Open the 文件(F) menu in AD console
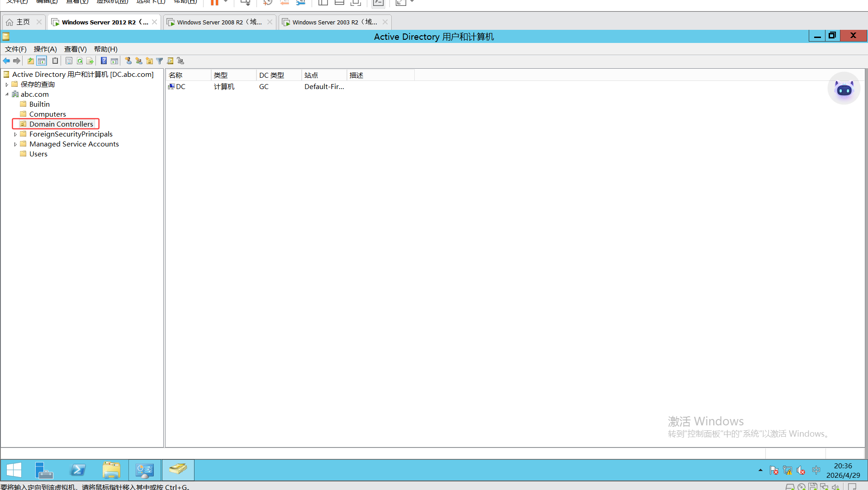The height and width of the screenshot is (490, 868). pos(16,49)
